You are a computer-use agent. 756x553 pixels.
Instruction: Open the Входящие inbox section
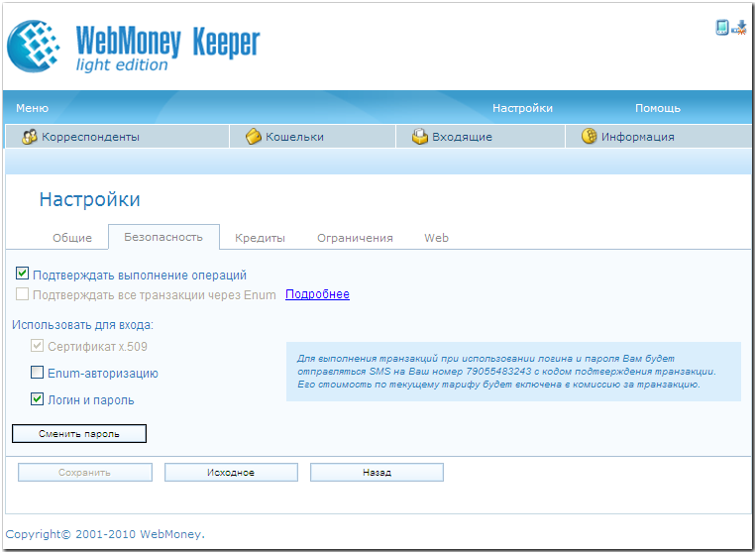pyautogui.click(x=481, y=137)
